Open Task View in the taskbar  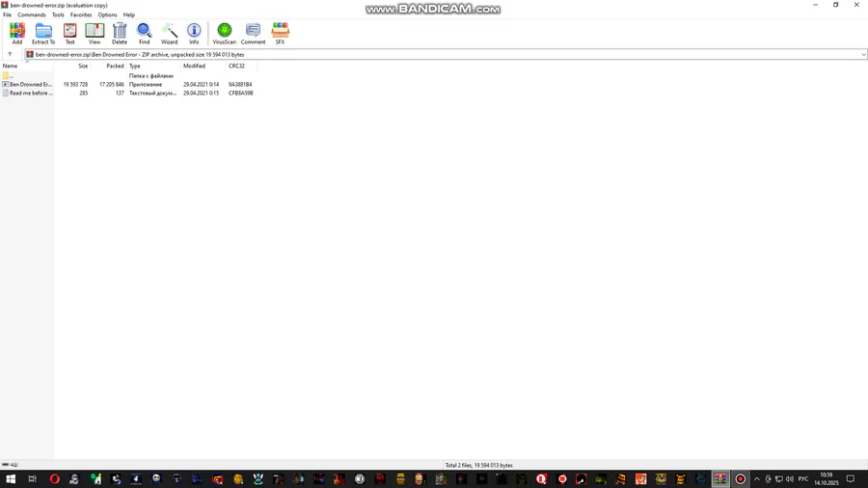(32, 479)
